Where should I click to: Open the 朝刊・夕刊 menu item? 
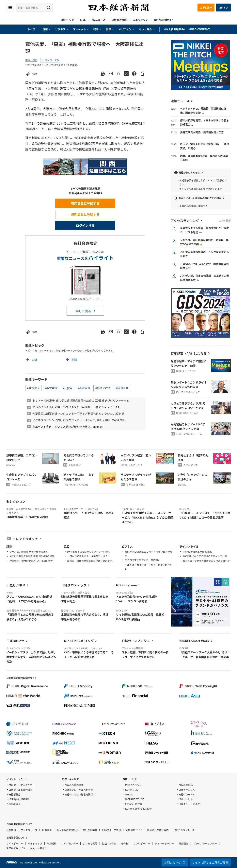[x=68, y=20]
